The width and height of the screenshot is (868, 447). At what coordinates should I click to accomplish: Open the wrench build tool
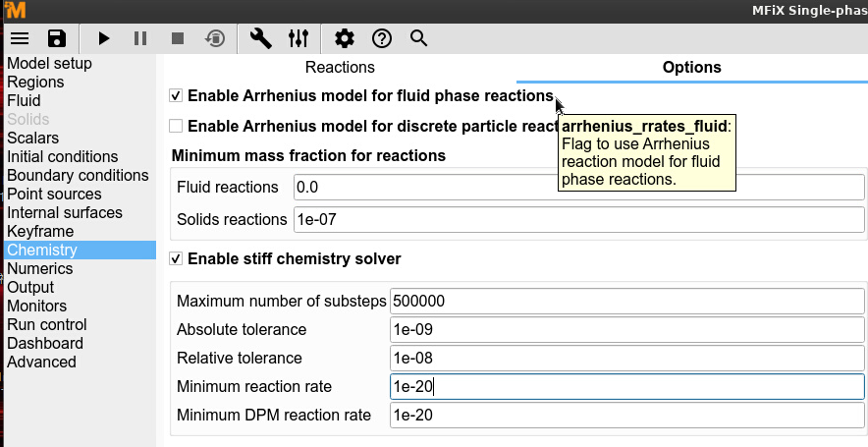pyautogui.click(x=261, y=38)
